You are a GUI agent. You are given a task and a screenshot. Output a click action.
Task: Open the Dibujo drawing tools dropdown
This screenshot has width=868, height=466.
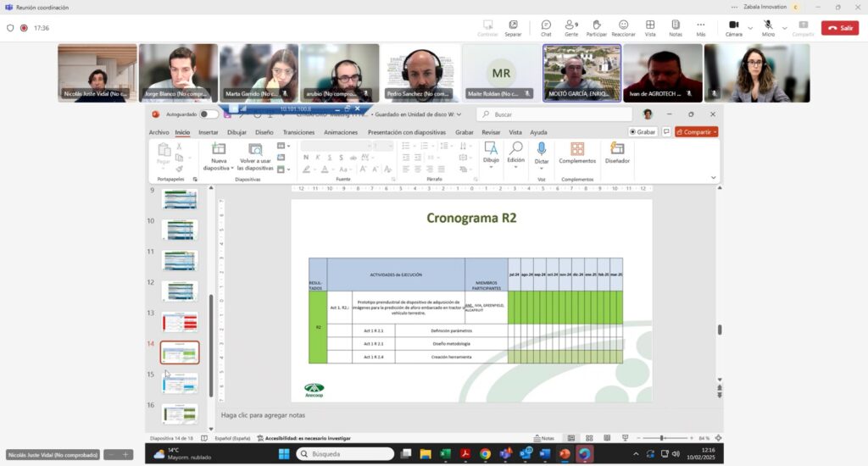(491, 155)
